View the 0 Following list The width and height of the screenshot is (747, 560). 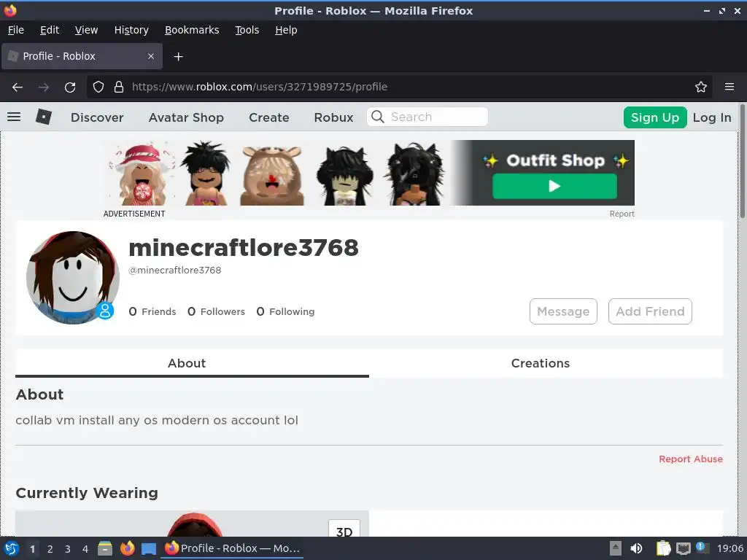tap(285, 311)
